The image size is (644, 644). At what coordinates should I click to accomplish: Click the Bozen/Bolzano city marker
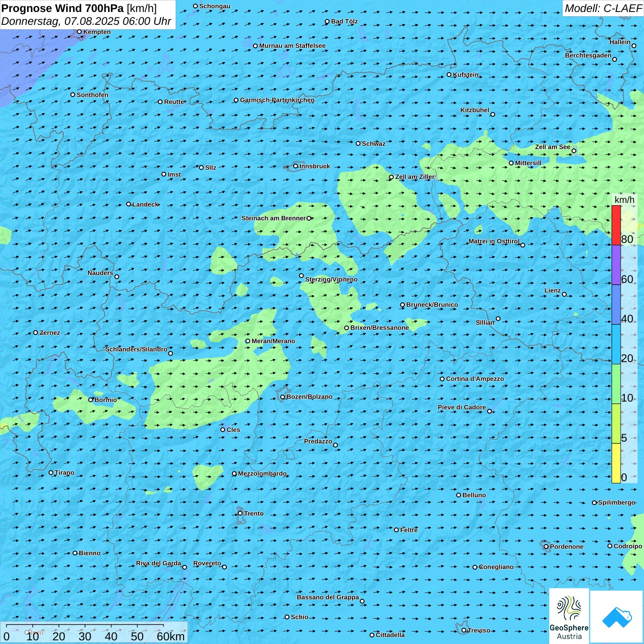282,397
